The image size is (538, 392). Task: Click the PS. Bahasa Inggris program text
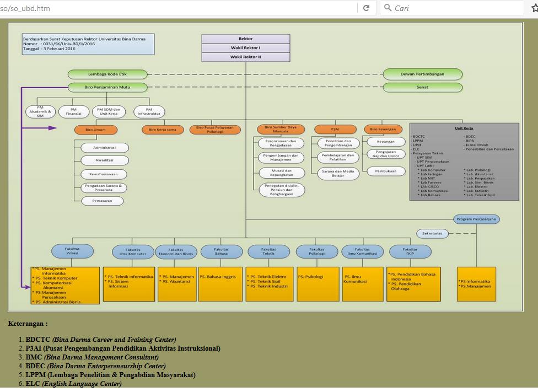[218, 277]
